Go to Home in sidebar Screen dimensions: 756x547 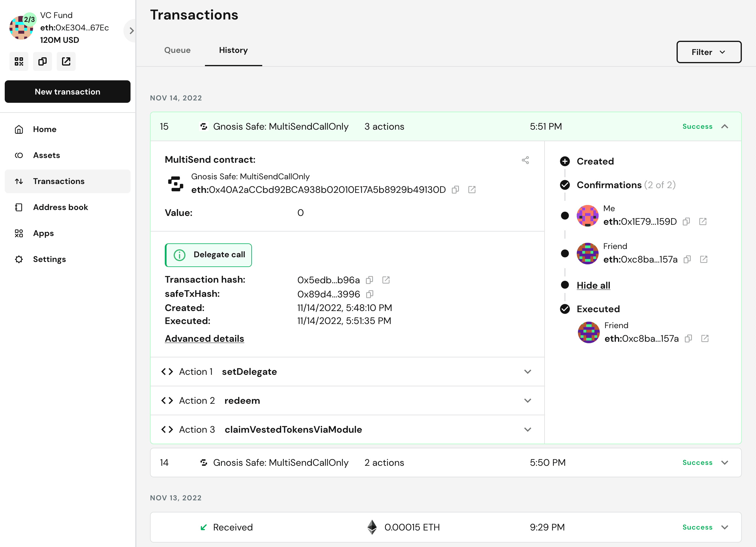click(x=68, y=129)
